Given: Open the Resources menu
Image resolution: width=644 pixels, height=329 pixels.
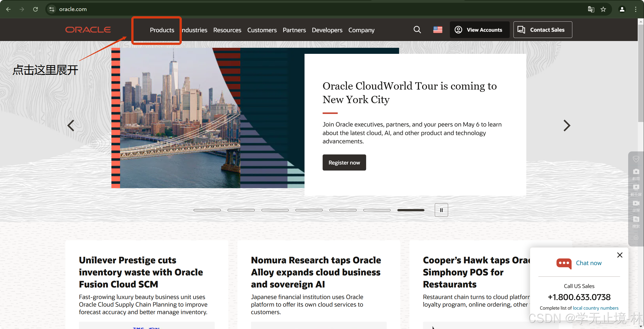Looking at the screenshot, I should tap(227, 30).
